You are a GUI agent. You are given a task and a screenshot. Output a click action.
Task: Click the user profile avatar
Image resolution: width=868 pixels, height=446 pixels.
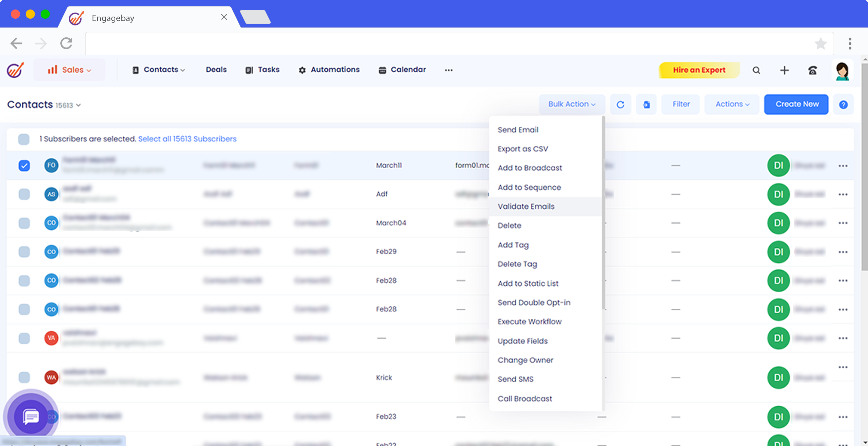tap(842, 71)
